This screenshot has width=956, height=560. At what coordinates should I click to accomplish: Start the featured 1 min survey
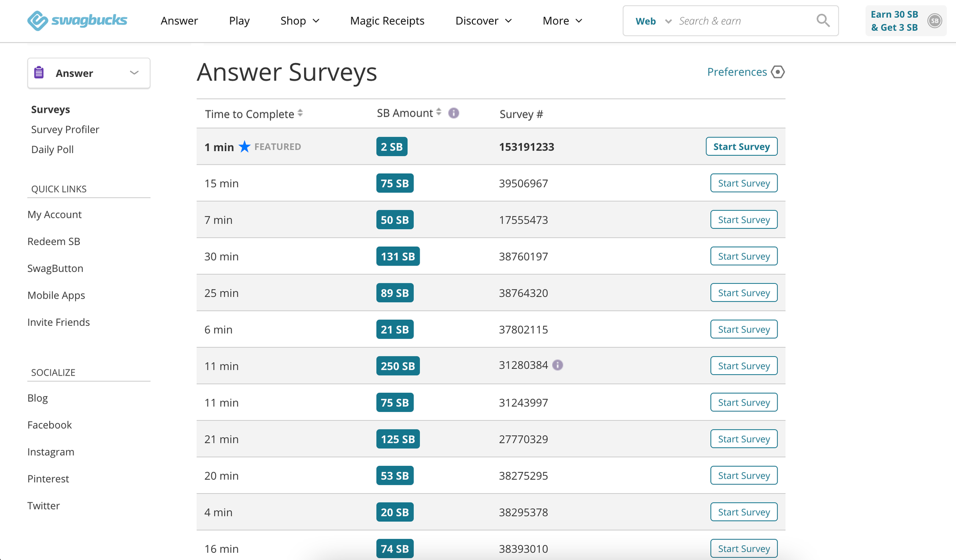741,146
